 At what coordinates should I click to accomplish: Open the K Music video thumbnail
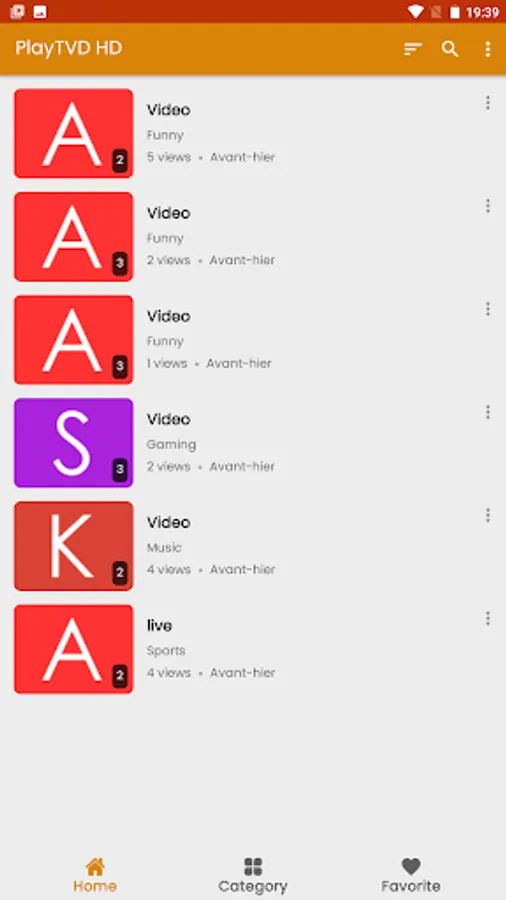click(73, 546)
